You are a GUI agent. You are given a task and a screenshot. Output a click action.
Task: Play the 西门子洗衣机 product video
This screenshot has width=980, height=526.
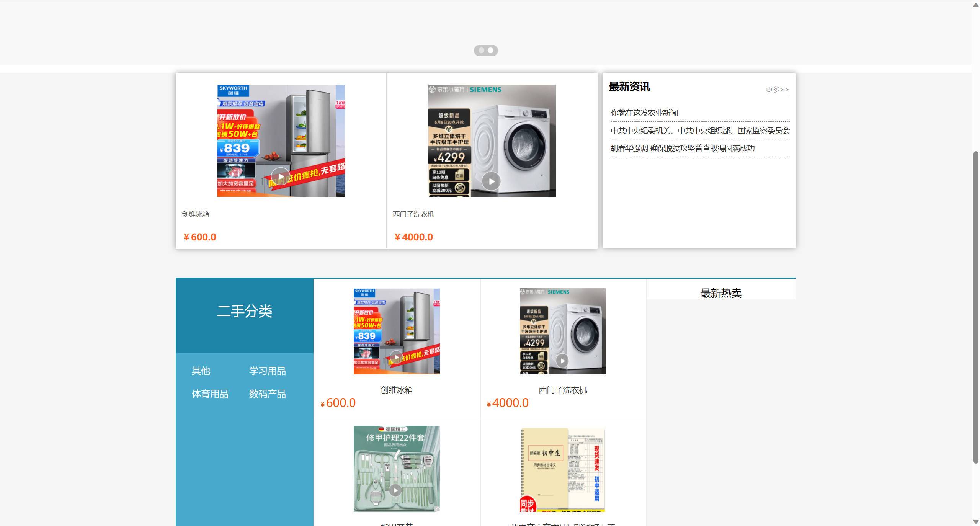tap(491, 181)
